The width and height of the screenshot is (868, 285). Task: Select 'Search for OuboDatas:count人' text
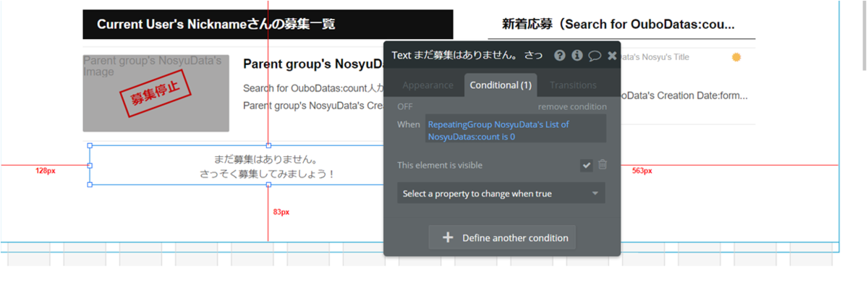(x=312, y=89)
